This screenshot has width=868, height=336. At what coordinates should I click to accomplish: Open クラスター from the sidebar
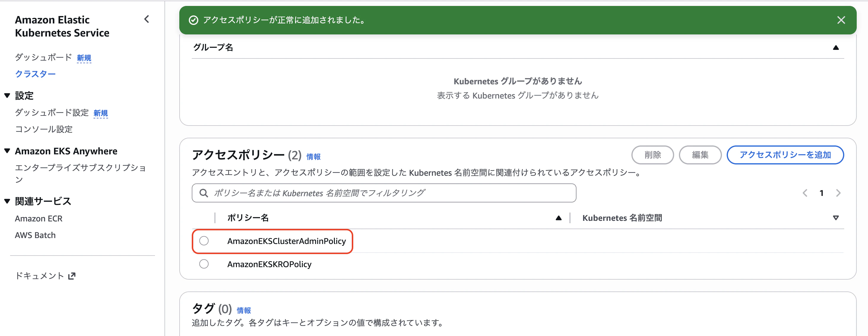(x=35, y=74)
